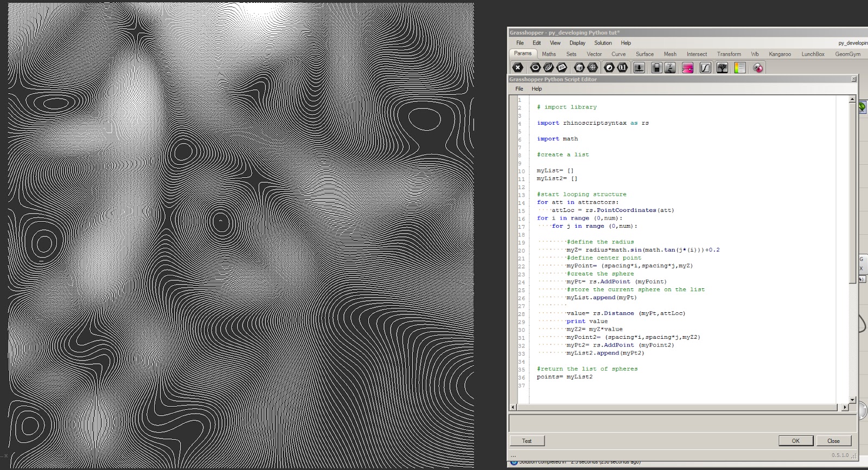Open the Solution menu in Grasshopper
The height and width of the screenshot is (470, 868).
click(x=603, y=43)
